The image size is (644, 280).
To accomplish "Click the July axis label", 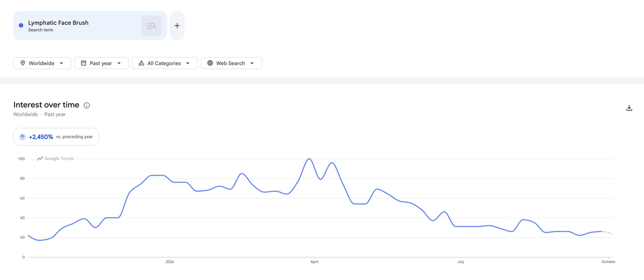I will [460, 262].
